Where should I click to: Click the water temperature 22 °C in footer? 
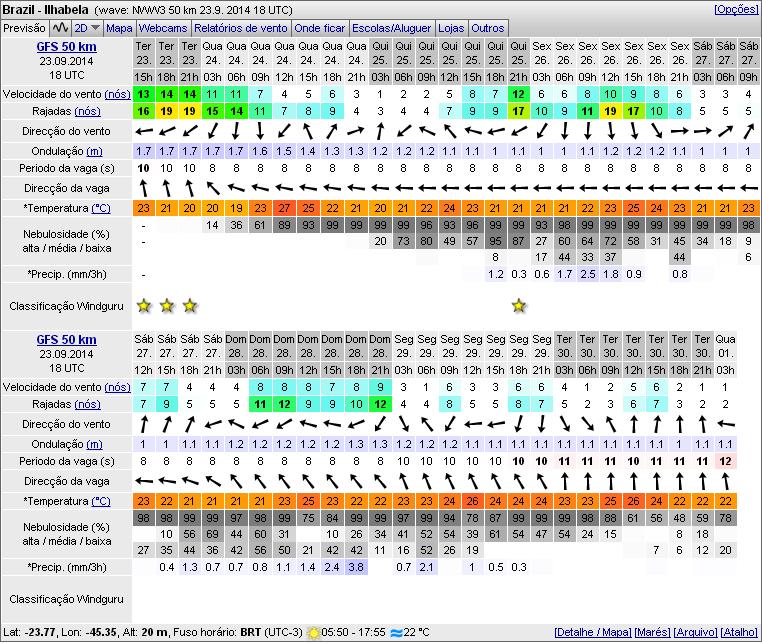tap(416, 632)
